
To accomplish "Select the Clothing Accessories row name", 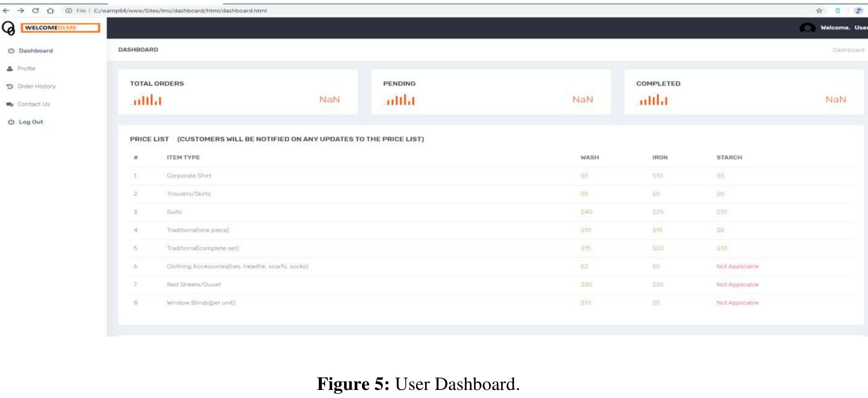I will click(x=237, y=266).
